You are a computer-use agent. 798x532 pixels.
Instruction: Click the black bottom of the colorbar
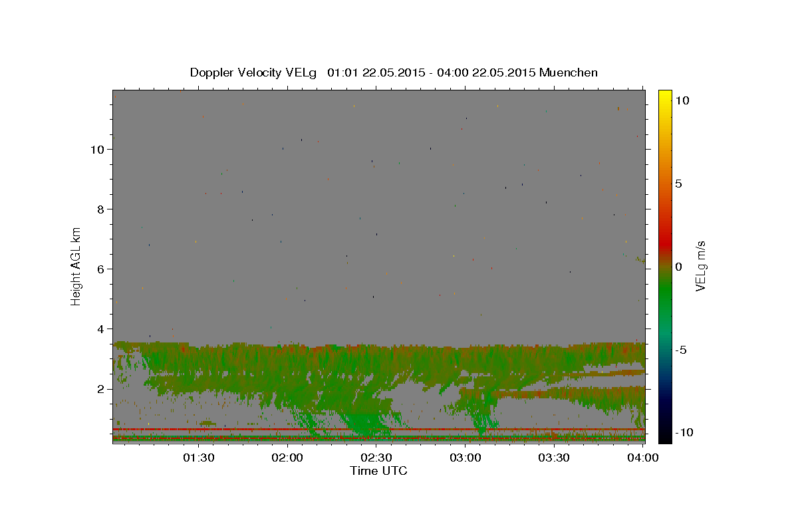point(665,436)
